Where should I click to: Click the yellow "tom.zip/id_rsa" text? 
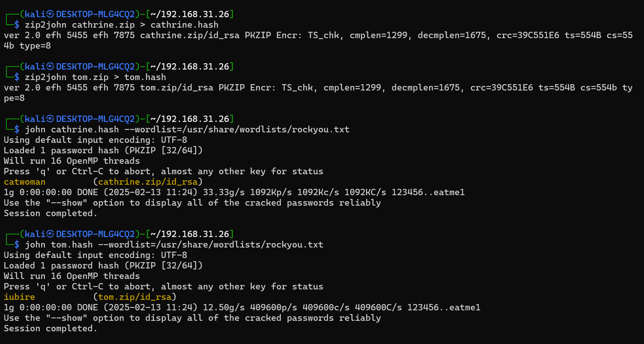click(x=135, y=297)
